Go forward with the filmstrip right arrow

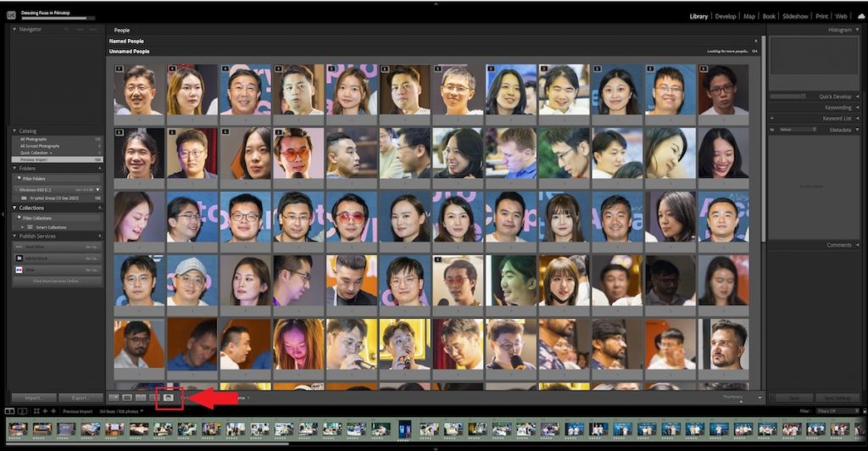tap(53, 411)
